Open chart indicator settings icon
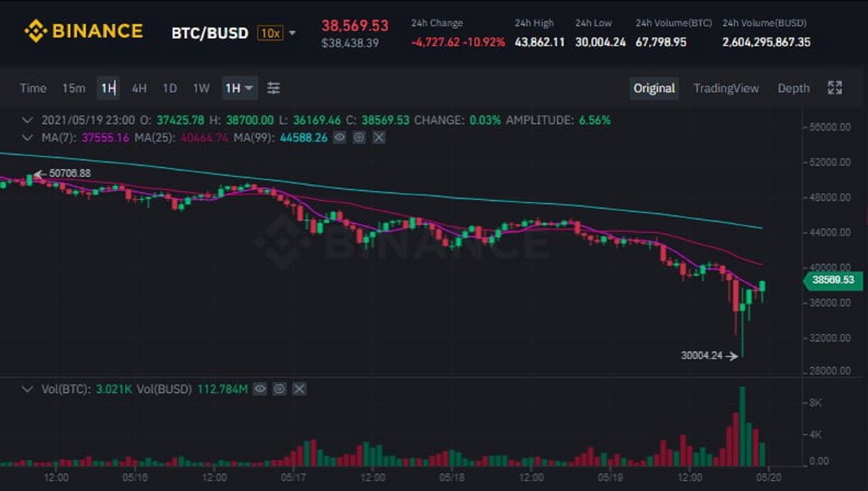868x491 pixels. coord(274,88)
